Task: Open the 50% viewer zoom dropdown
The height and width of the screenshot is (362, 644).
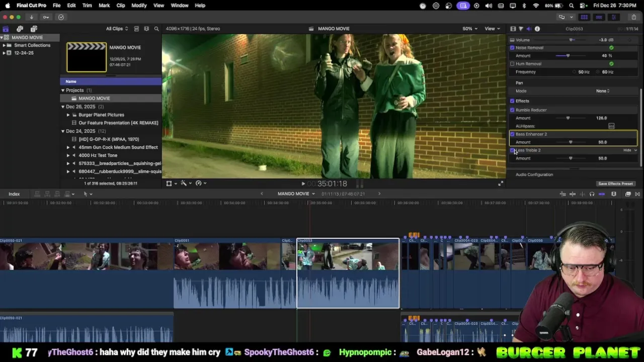Action: 470,29
